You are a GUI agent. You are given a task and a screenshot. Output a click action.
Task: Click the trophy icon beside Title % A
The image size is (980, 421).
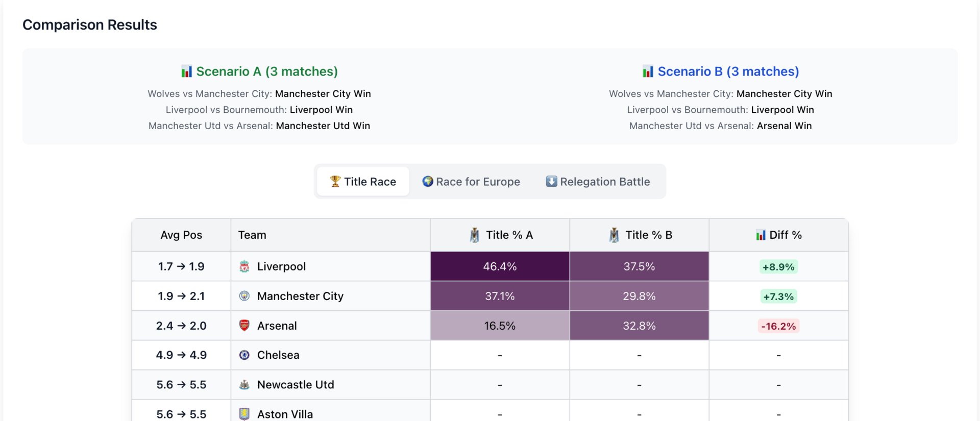475,235
